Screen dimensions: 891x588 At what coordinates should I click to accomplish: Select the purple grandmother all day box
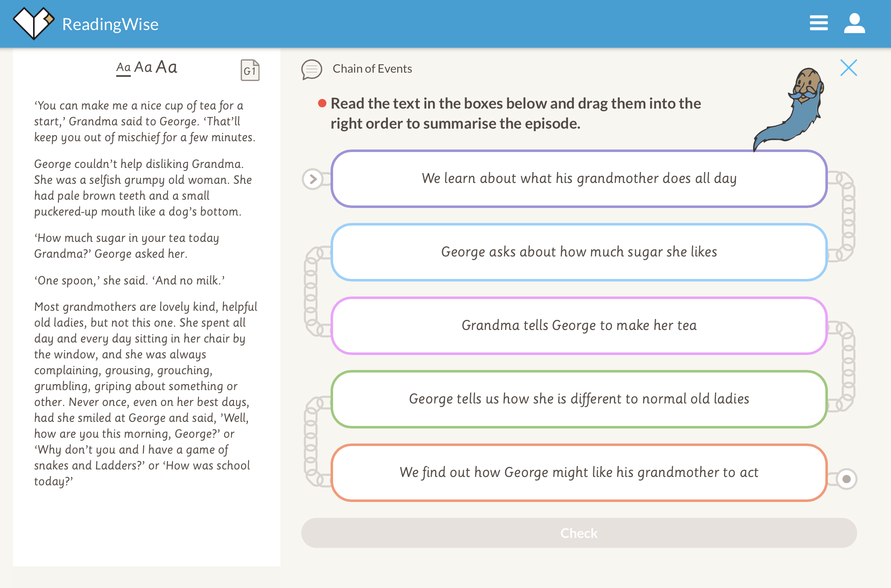point(579,179)
